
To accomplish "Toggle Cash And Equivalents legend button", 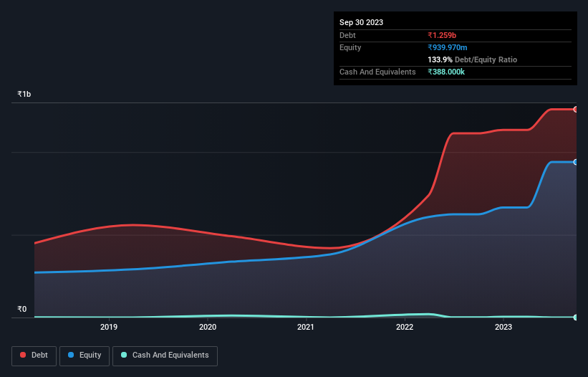I will point(165,355).
